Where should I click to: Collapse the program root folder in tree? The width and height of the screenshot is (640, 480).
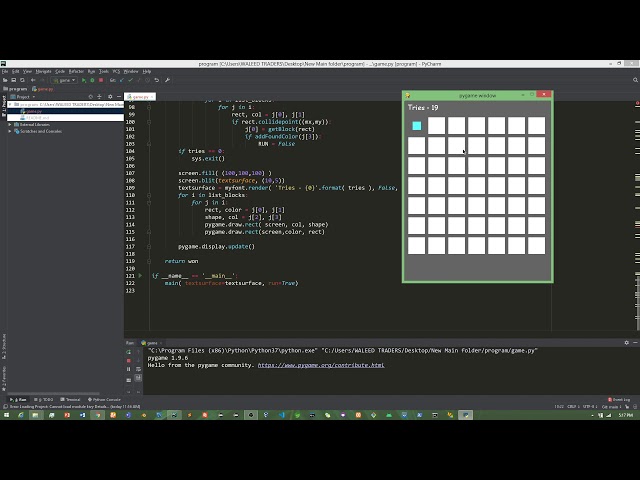10,104
